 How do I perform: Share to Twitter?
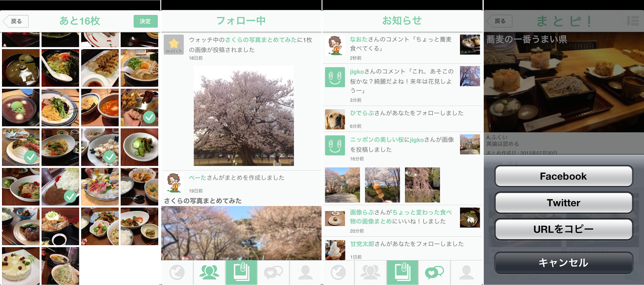pyautogui.click(x=563, y=203)
